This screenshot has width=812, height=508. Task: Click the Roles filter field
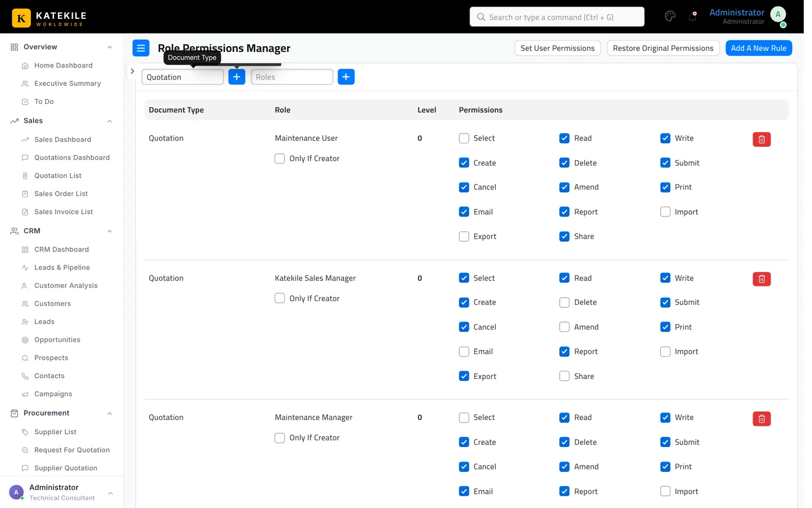pyautogui.click(x=292, y=77)
